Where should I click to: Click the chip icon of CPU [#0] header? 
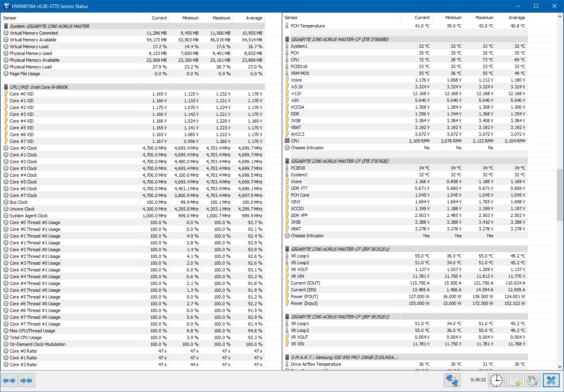tap(6, 87)
